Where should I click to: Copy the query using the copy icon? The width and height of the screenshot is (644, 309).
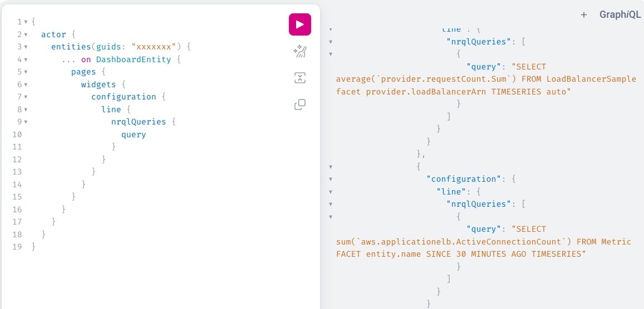pos(300,104)
